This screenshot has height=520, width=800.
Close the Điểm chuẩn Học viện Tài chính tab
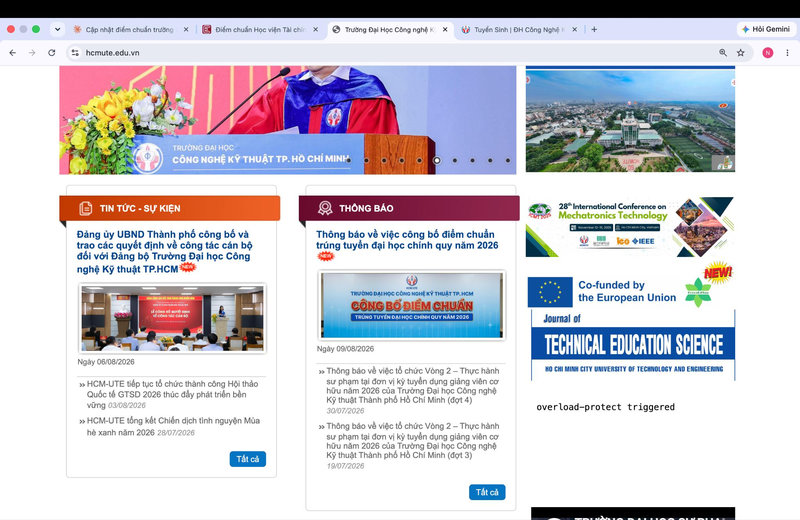[x=315, y=30]
